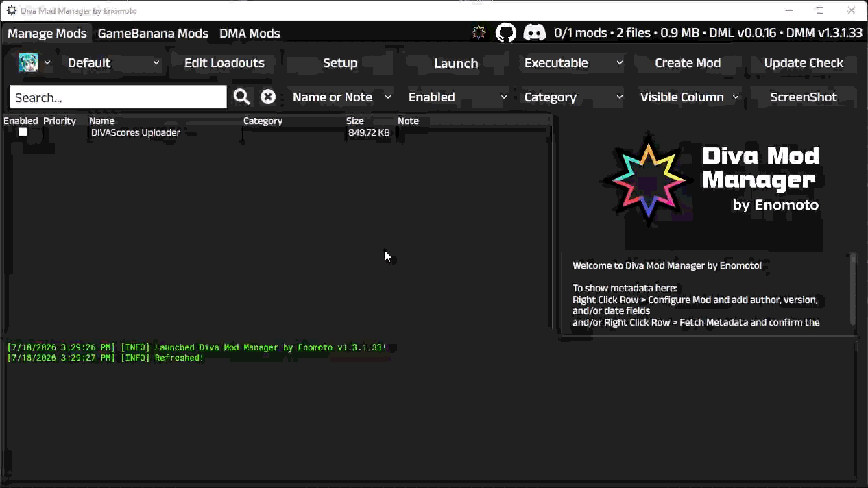This screenshot has width=868, height=488.
Task: Minimize the Diva Mod Manager window
Action: (789, 10)
